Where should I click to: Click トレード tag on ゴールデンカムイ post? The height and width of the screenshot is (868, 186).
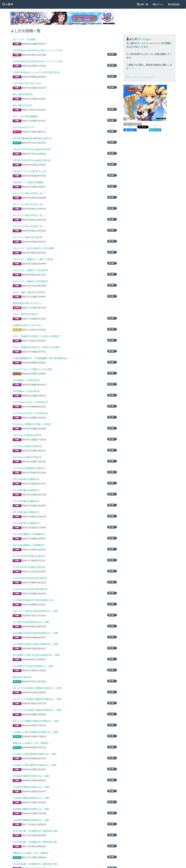(x=17, y=374)
